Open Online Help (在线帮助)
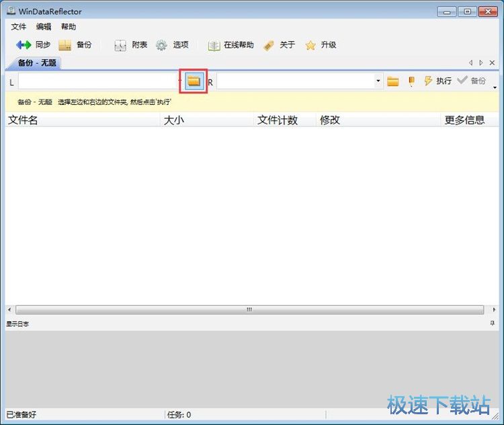 pos(230,45)
